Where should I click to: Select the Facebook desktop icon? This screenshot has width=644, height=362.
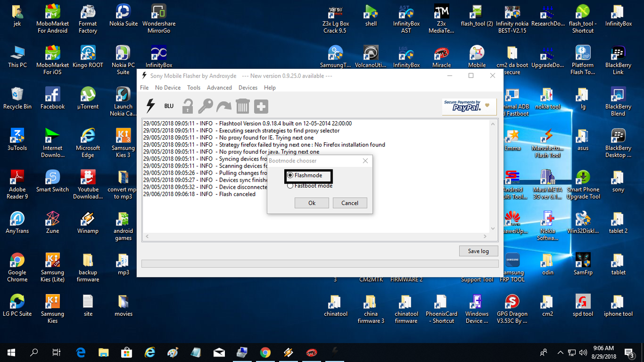point(52,98)
